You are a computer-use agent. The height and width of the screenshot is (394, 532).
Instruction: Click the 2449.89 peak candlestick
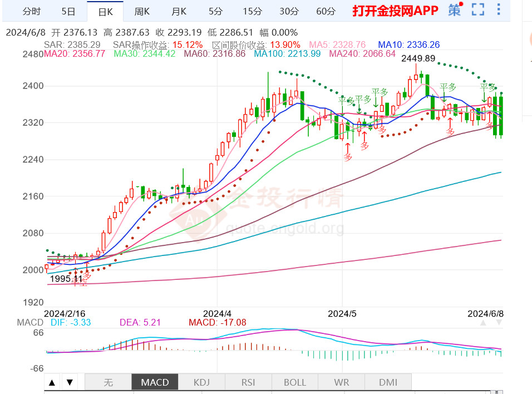click(x=416, y=76)
